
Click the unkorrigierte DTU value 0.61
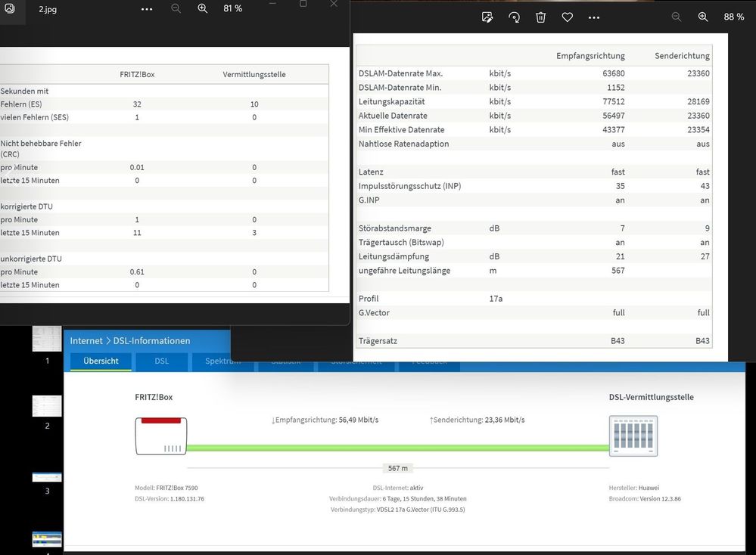click(137, 271)
